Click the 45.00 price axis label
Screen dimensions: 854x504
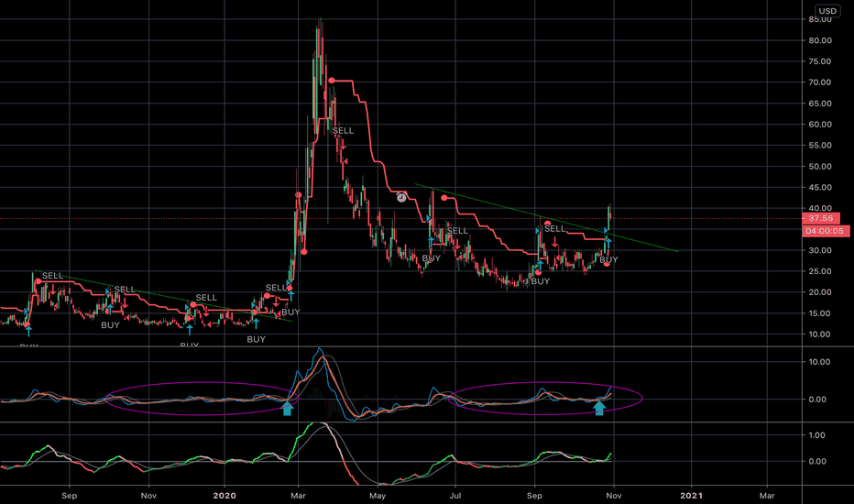point(820,188)
